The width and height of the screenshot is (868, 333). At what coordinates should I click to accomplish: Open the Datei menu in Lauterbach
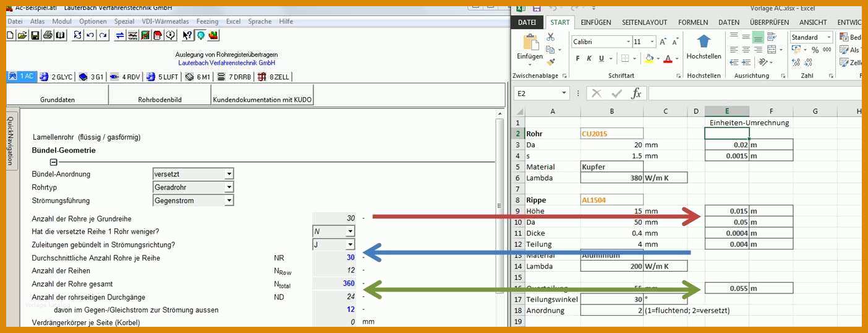click(15, 21)
